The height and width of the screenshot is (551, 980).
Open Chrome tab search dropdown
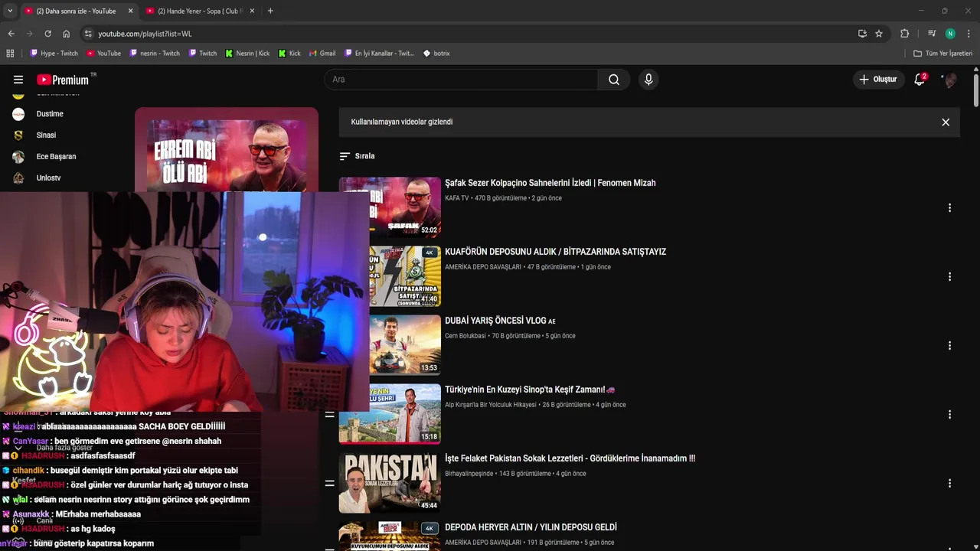point(9,11)
